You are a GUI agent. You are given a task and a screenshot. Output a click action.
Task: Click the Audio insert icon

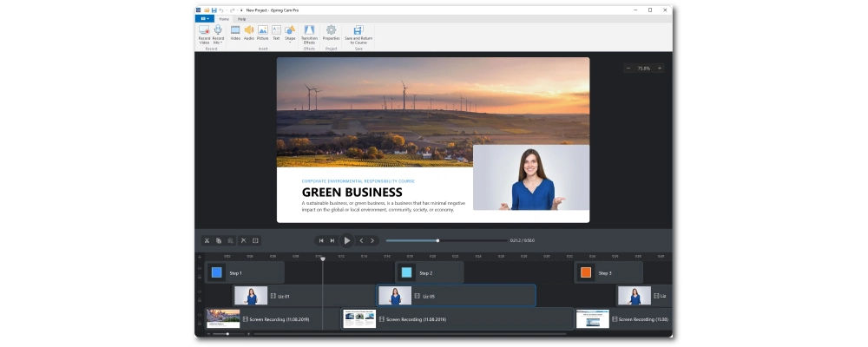point(249,30)
